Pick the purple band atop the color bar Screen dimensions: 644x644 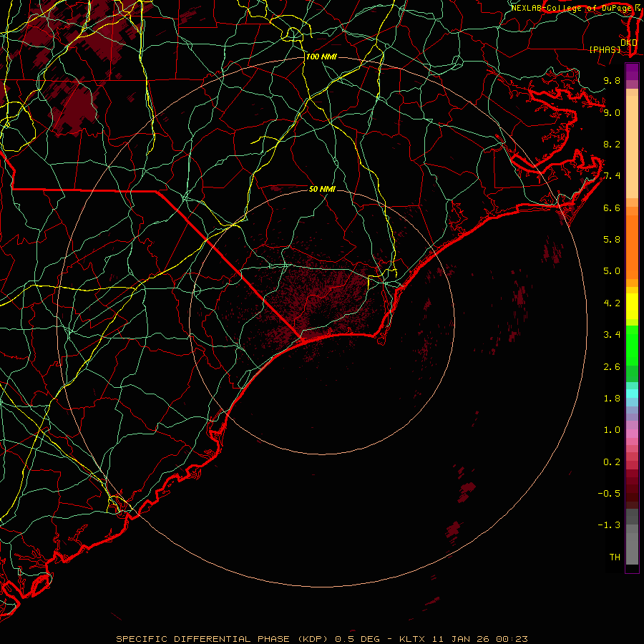pos(632,72)
